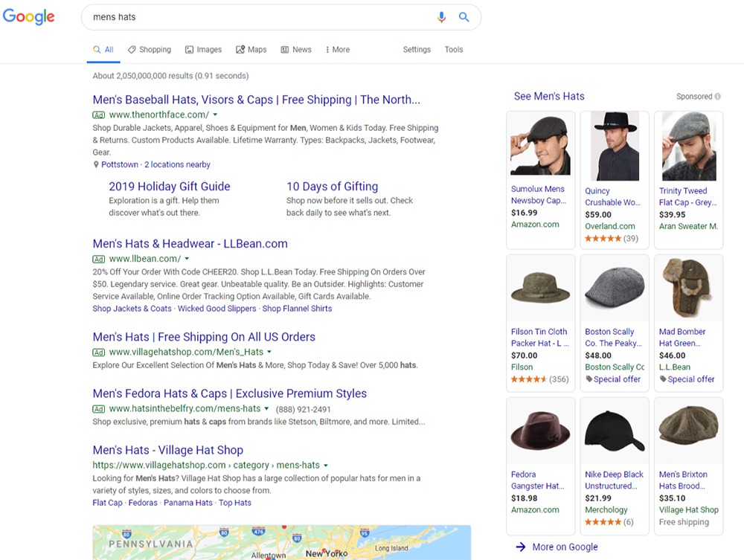
Task: Click the Google logo
Action: point(28,16)
